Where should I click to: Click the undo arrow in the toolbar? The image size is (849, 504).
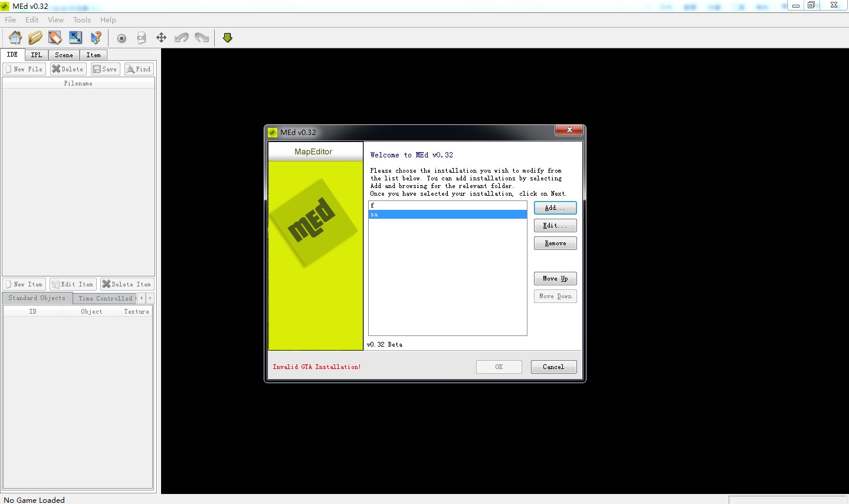182,38
